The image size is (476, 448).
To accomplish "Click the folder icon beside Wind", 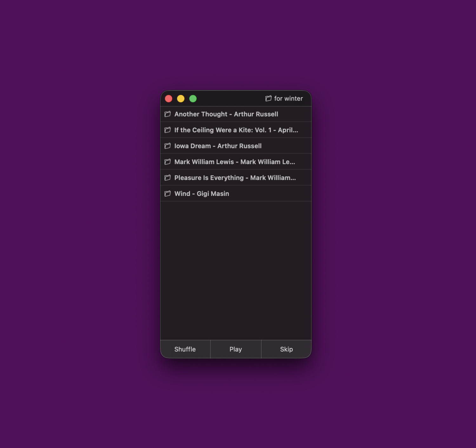I will coord(168,193).
